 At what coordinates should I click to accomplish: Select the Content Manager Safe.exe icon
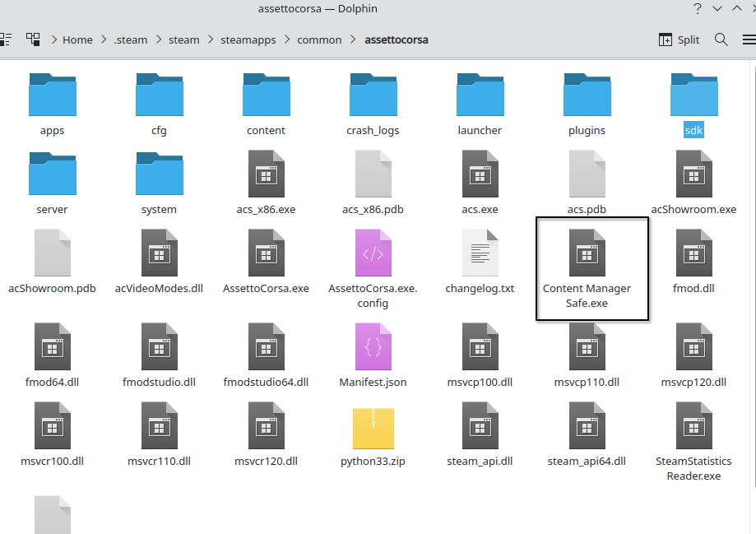(587, 253)
